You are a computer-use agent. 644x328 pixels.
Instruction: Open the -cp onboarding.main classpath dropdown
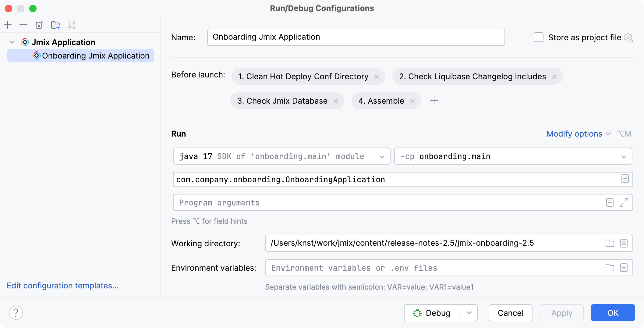tap(513, 156)
